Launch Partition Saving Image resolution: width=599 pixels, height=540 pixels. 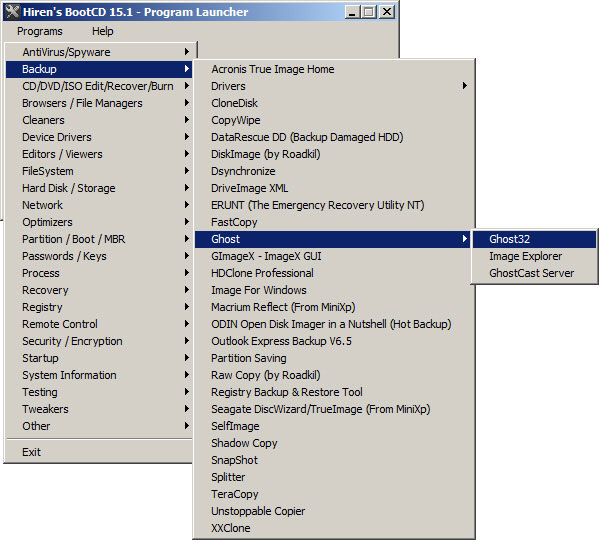(333, 358)
